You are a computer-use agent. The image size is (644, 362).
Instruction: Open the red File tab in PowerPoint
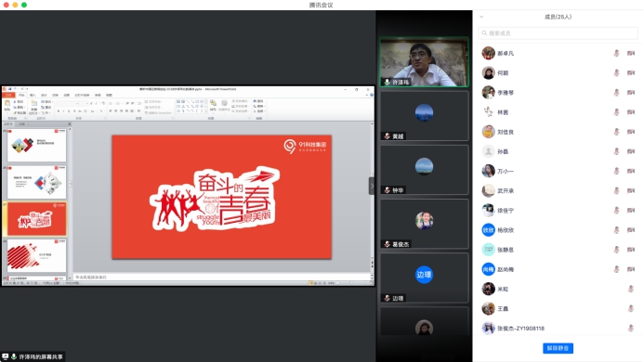click(8, 96)
